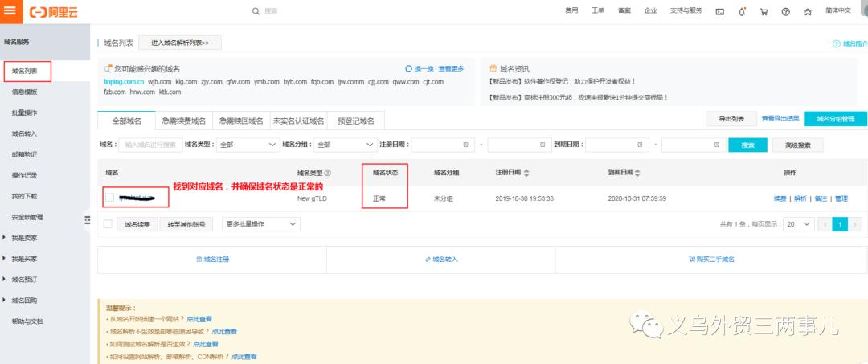Click page number 1 in pagination
The image size is (868, 364).
pos(840,224)
